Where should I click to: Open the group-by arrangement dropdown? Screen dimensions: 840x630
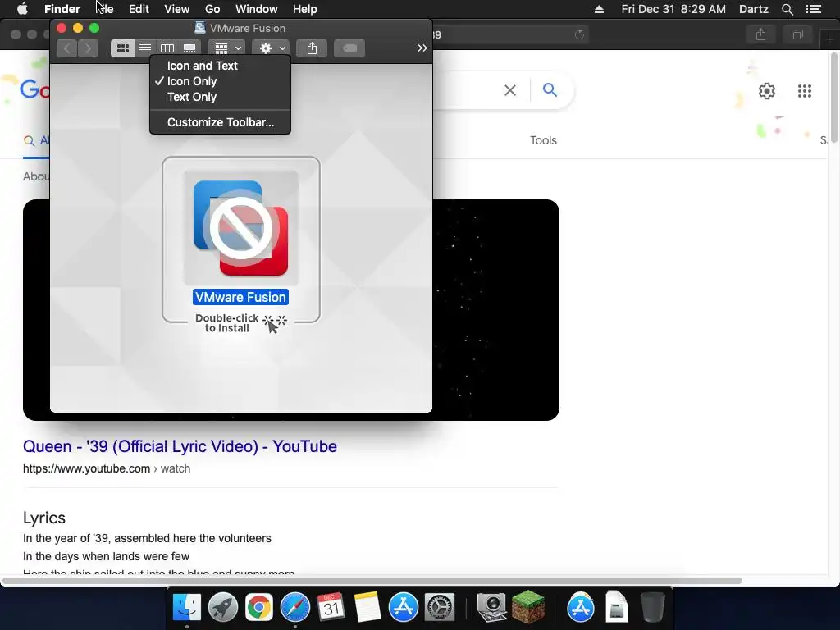[226, 48]
